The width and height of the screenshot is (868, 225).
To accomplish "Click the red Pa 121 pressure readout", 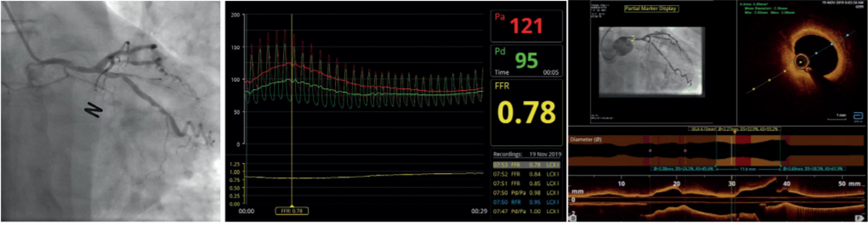I will pyautogui.click(x=526, y=26).
